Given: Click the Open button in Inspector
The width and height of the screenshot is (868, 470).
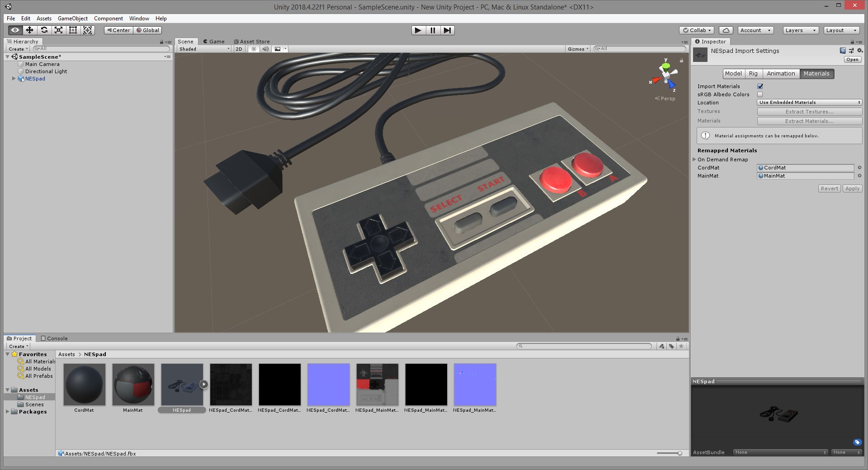Looking at the screenshot, I should (x=852, y=60).
